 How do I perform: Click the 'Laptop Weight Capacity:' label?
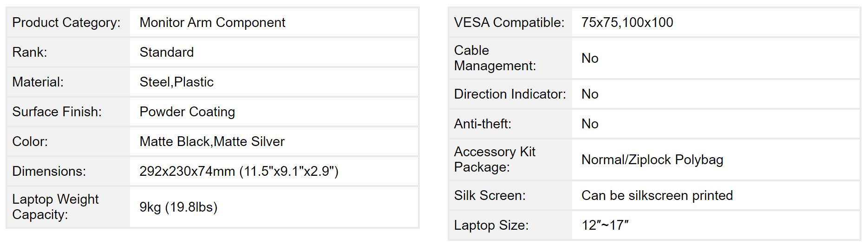(x=55, y=207)
